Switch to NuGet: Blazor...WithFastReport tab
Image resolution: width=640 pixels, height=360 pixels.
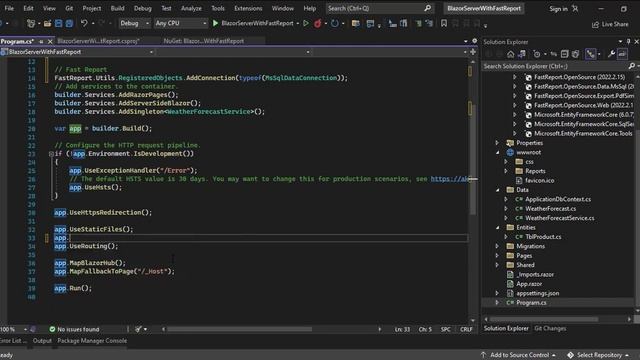[x=203, y=41]
